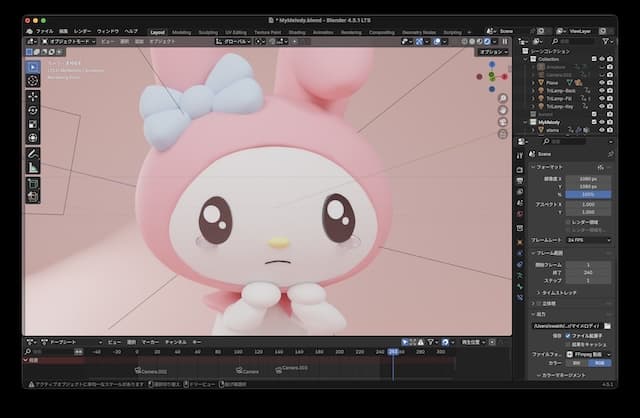Choose the Measure tool
Screen dimensions: 640x418
pyautogui.click(x=33, y=169)
